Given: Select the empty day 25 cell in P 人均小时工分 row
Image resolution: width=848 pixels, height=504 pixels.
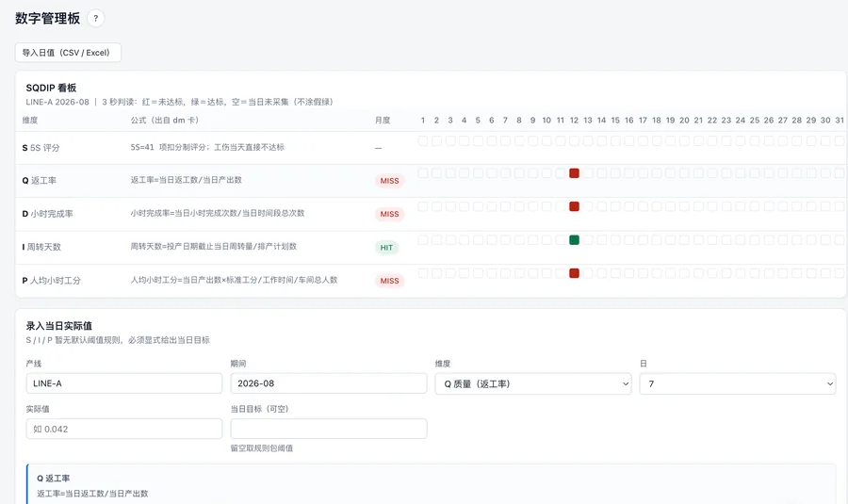Looking at the screenshot, I should [755, 273].
